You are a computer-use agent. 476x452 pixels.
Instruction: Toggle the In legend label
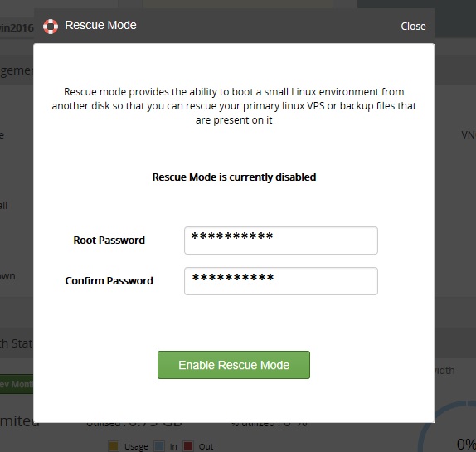tap(173, 446)
